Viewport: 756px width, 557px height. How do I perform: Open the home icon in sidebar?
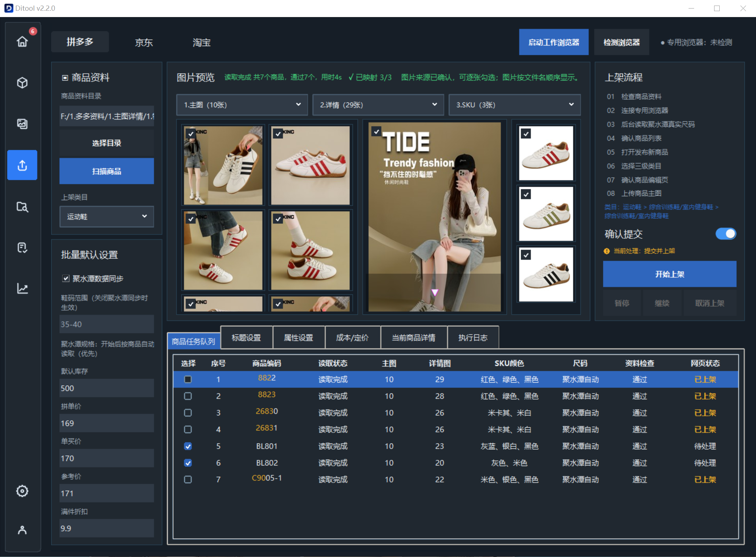(22, 42)
